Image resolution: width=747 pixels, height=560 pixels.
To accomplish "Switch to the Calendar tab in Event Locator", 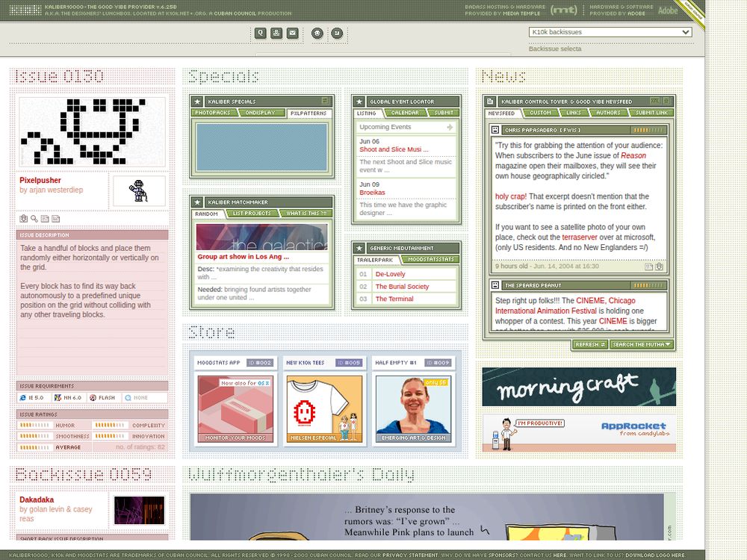I will tap(405, 113).
